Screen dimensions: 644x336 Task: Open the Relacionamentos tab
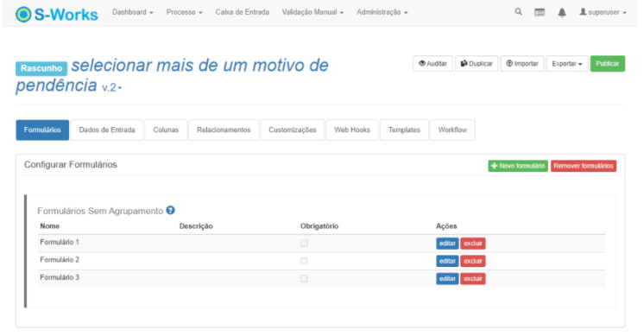(x=224, y=130)
